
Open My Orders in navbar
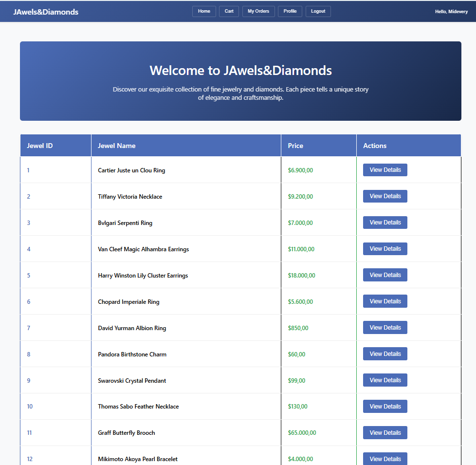click(x=258, y=11)
